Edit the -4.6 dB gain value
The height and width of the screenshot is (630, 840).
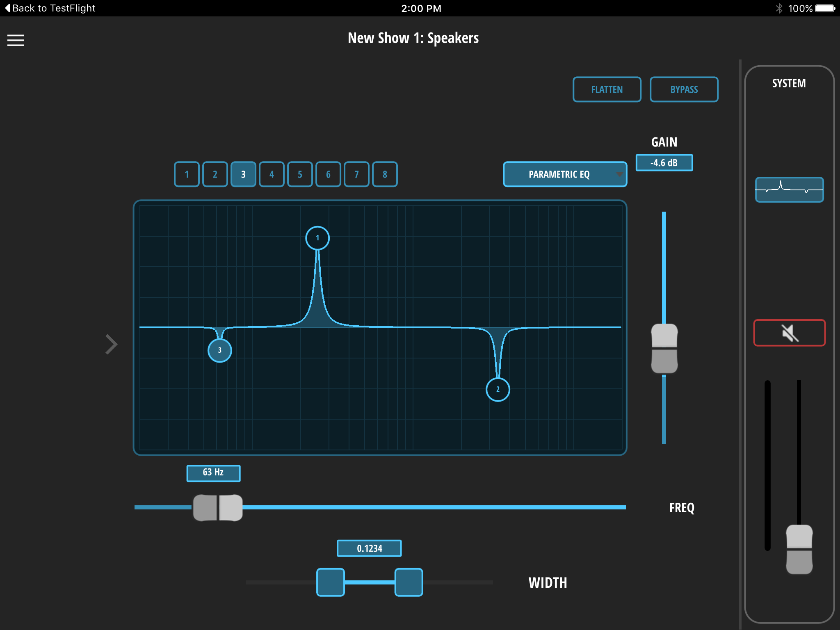(x=664, y=163)
